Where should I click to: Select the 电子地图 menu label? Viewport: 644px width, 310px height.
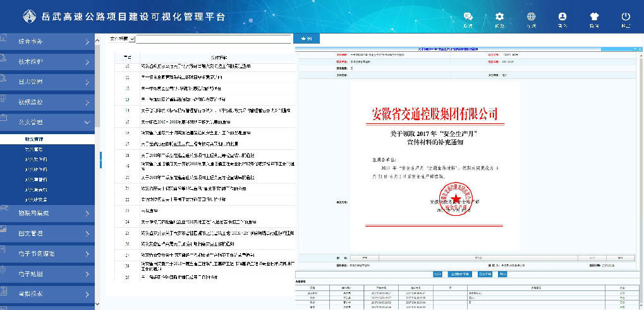30,273
